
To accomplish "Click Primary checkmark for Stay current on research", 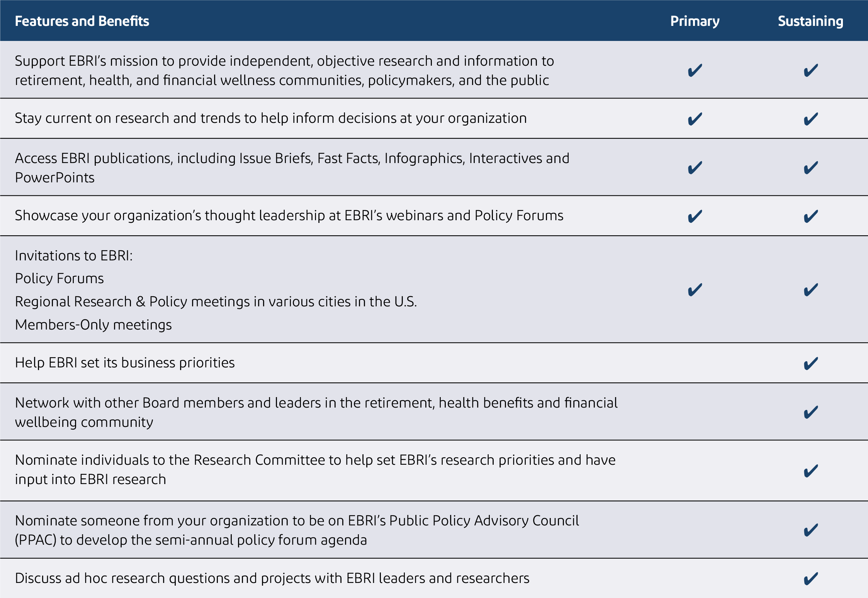I will pyautogui.click(x=695, y=119).
